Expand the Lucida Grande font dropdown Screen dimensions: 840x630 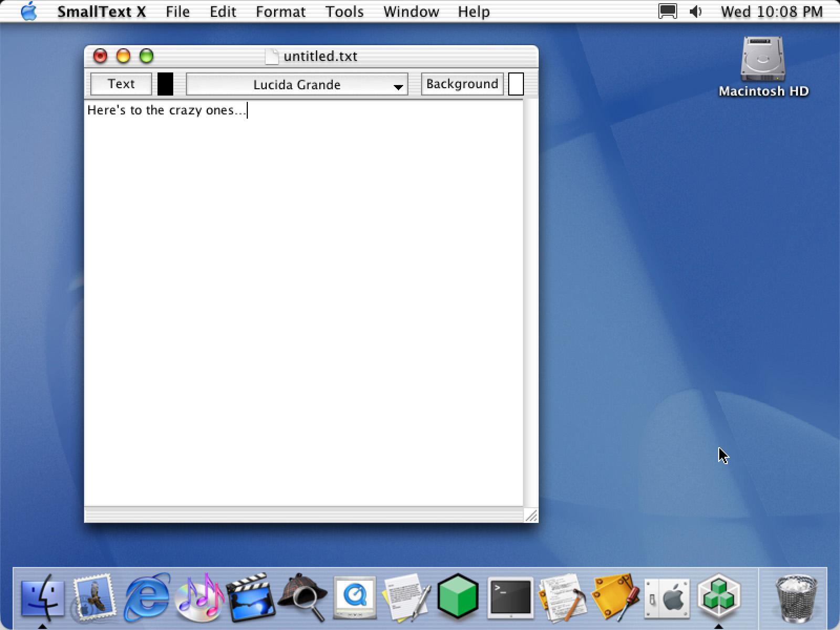point(297,85)
